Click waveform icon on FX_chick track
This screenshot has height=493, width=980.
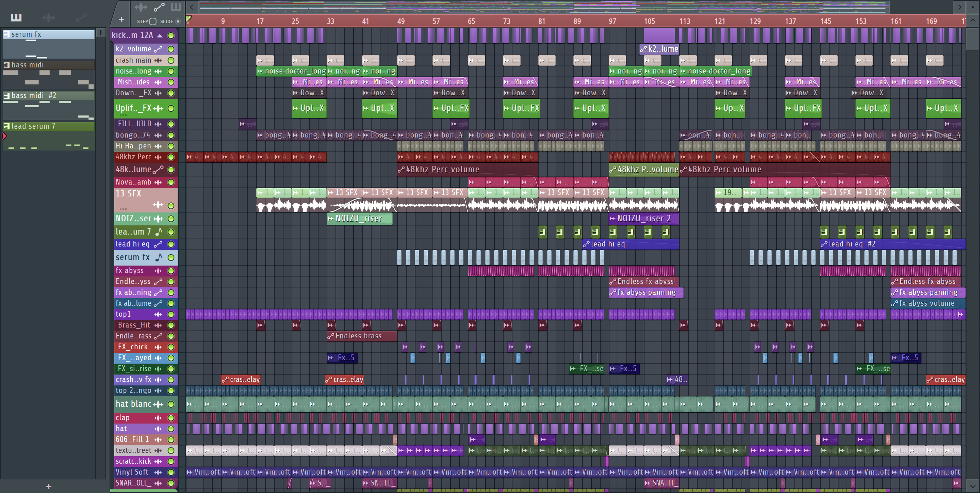pos(158,347)
